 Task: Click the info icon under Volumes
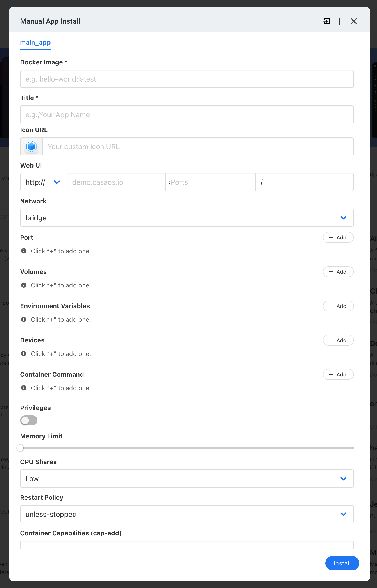point(24,285)
